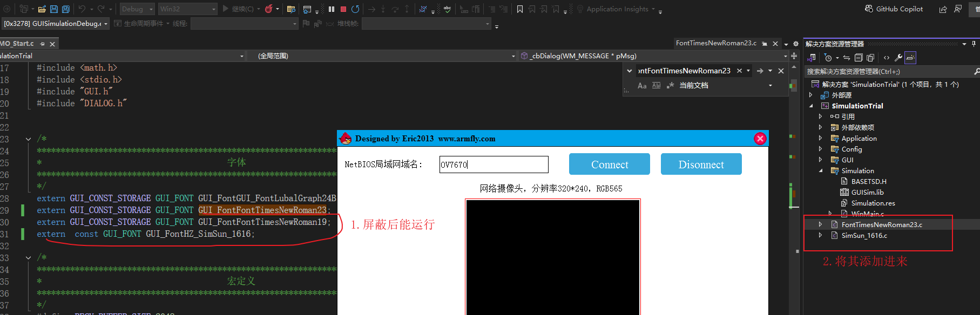Image resolution: width=980 pixels, height=315 pixels.
Task: Select SimSun_1616.c in tree
Action: 864,236
